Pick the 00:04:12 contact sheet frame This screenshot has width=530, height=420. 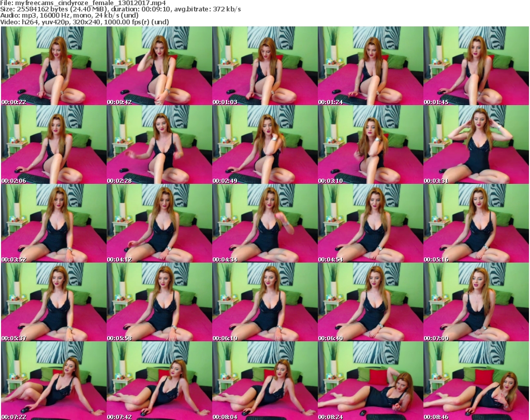tap(159, 223)
